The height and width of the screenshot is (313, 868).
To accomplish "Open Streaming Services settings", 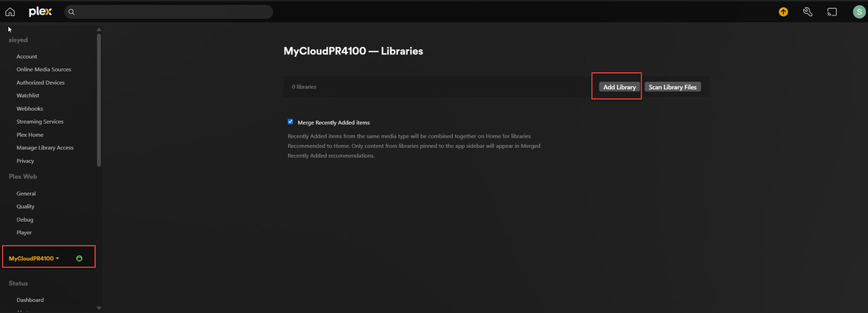I will 40,122.
